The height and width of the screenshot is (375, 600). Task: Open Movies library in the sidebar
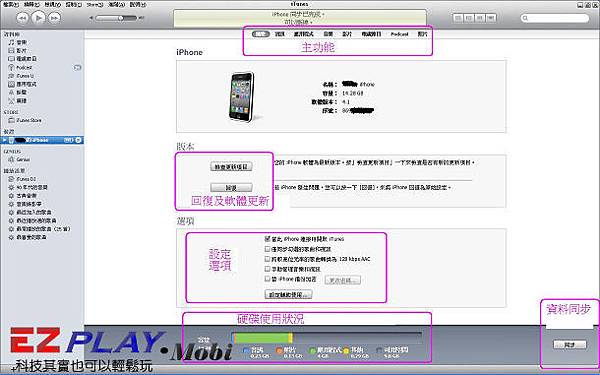tap(18, 51)
